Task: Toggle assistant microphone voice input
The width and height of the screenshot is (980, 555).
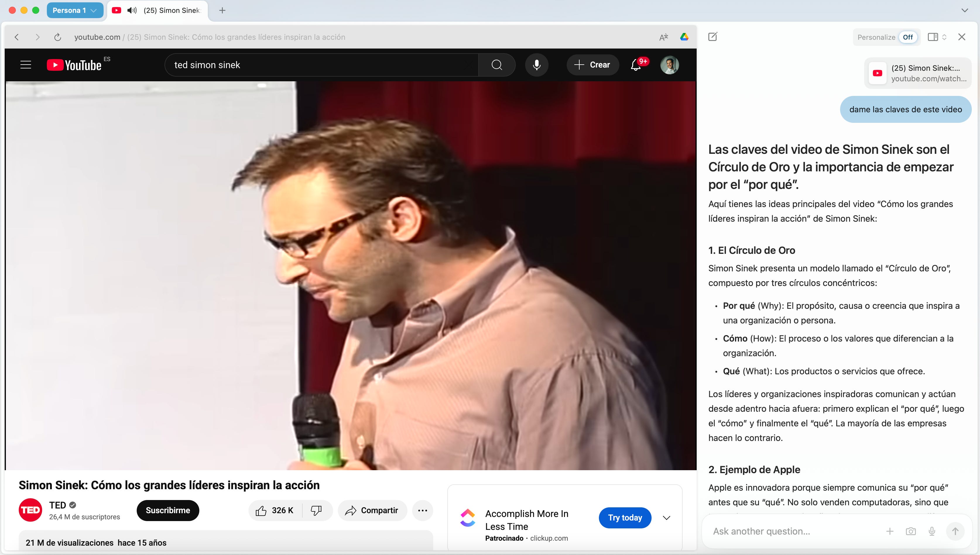Action: 931,531
